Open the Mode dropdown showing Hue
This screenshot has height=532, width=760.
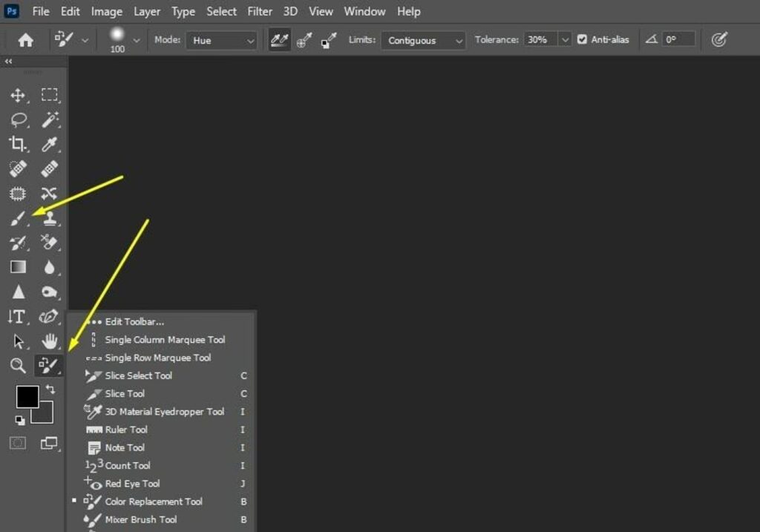(221, 41)
